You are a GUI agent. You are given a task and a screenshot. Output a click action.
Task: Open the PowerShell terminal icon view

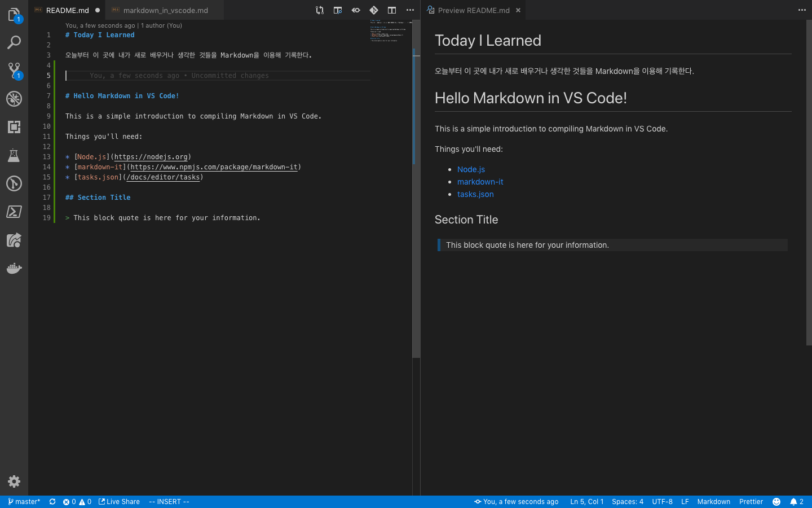[x=14, y=212]
